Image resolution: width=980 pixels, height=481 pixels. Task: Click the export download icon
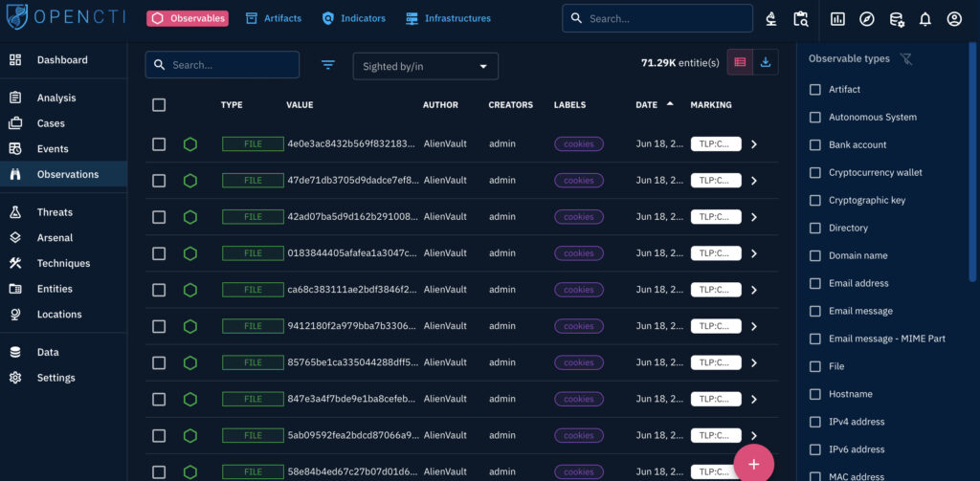tap(766, 62)
